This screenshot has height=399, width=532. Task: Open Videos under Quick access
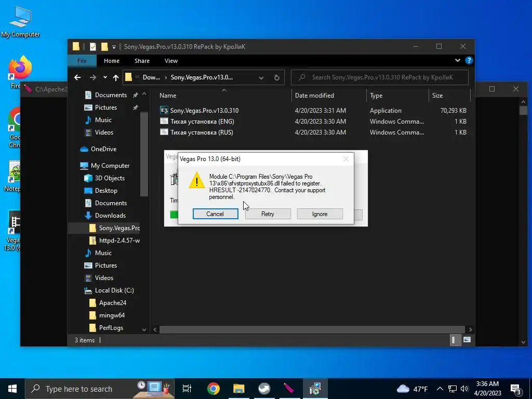tap(104, 132)
